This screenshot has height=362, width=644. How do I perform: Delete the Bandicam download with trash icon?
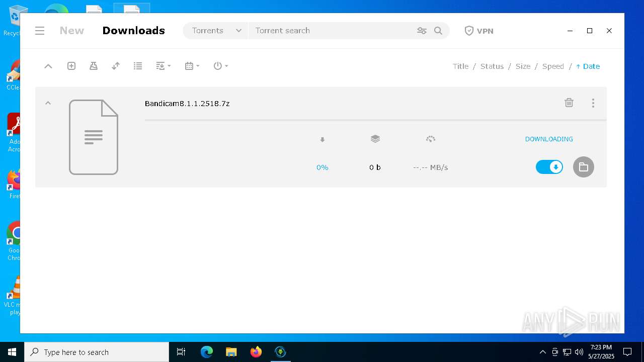(x=569, y=103)
